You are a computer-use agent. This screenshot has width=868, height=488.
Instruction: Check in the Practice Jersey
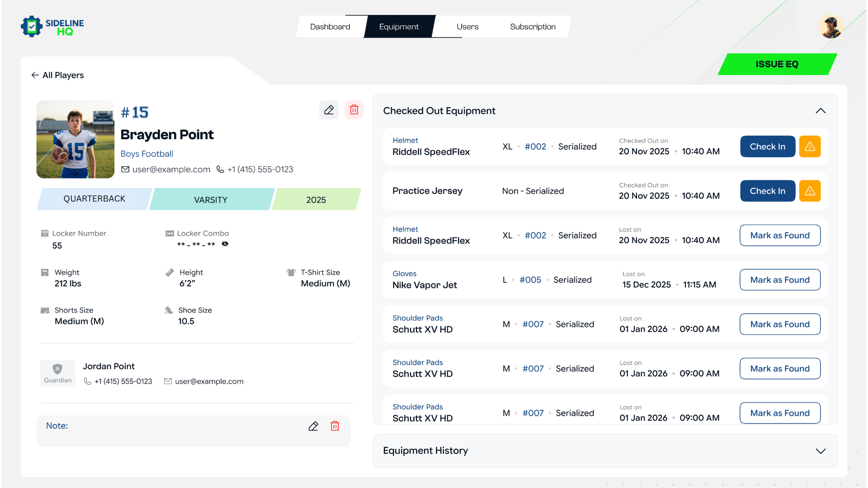pyautogui.click(x=767, y=191)
